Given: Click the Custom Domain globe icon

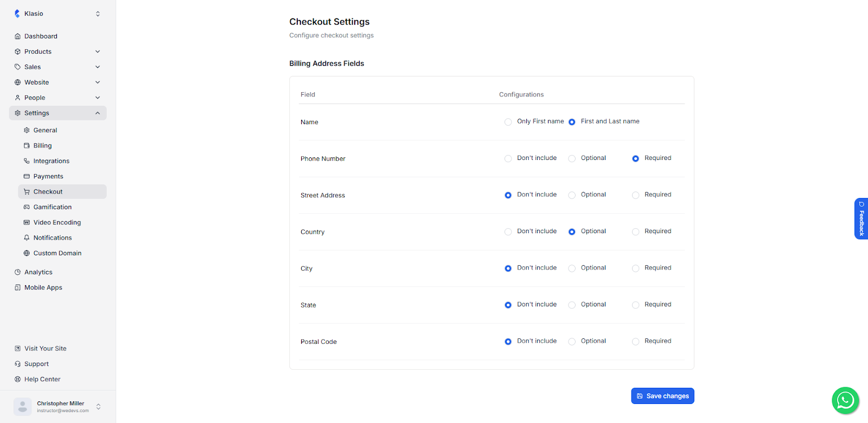Looking at the screenshot, I should pos(27,253).
